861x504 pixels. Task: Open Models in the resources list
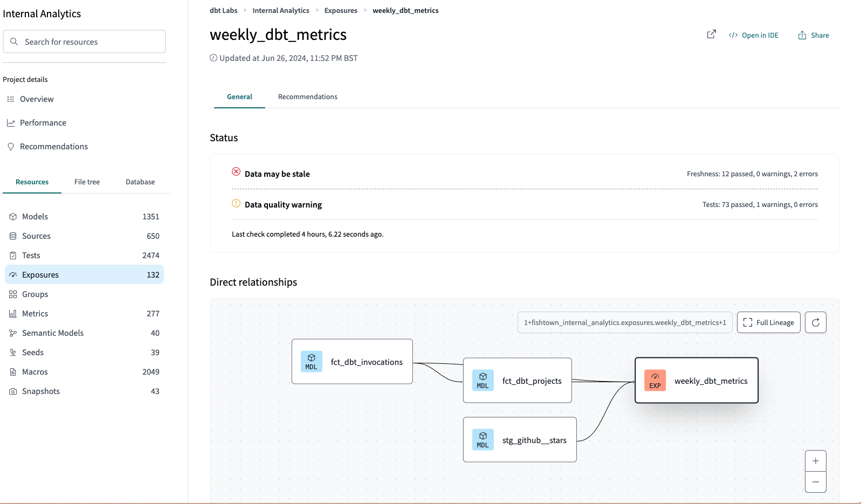[x=35, y=217]
